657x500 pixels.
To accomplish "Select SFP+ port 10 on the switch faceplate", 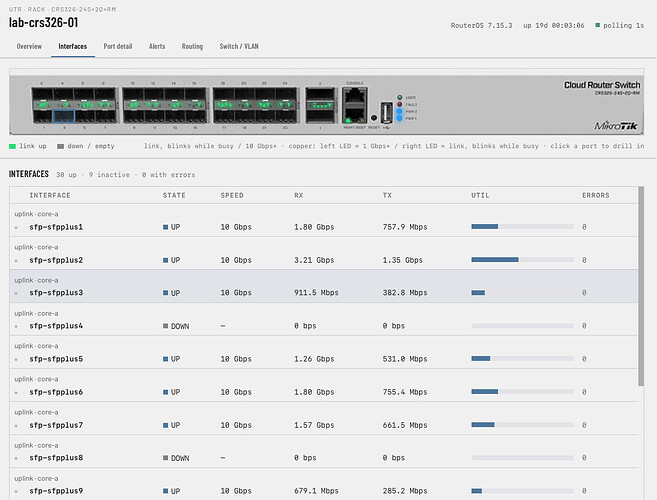I will pyautogui.click(x=134, y=93).
